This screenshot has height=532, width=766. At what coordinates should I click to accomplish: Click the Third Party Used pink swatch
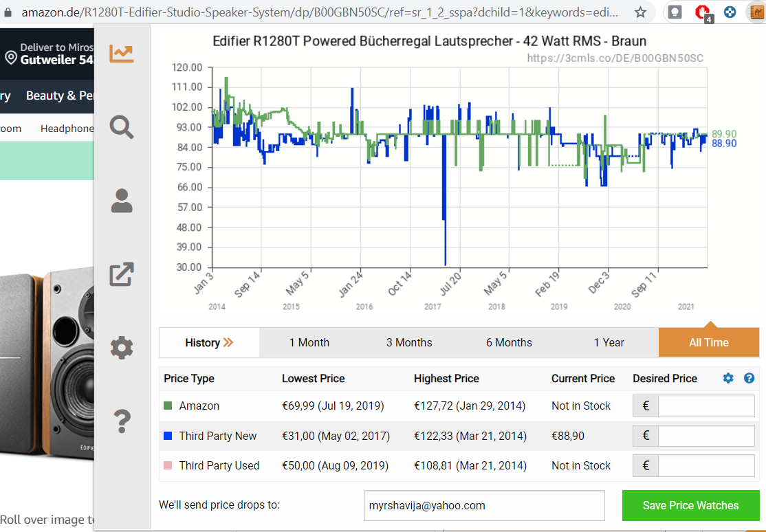(x=168, y=465)
